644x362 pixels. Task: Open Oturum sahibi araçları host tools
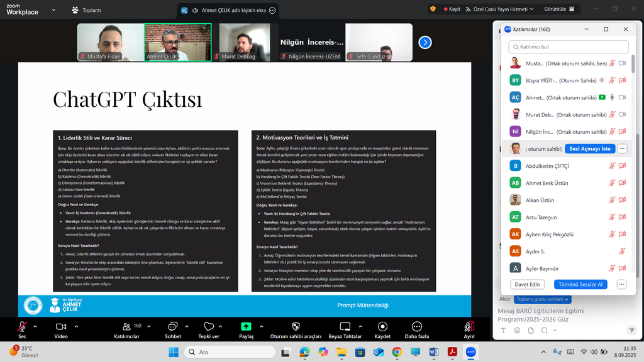click(x=296, y=330)
